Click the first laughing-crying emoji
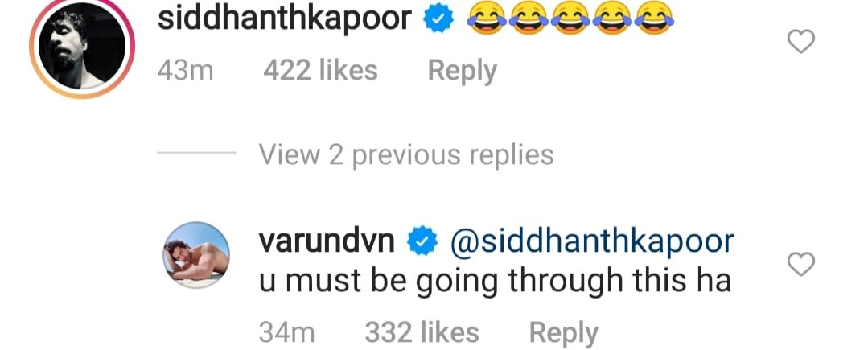868x350 pixels. click(x=487, y=18)
